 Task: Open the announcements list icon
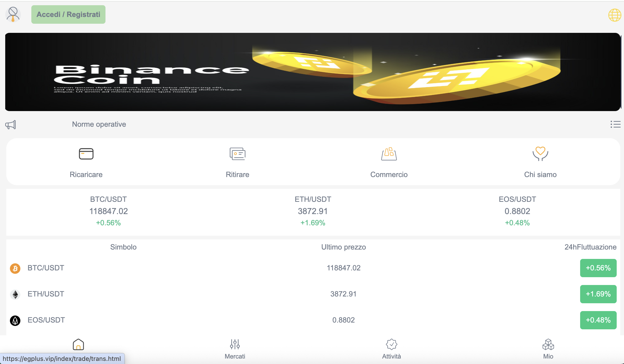point(615,124)
